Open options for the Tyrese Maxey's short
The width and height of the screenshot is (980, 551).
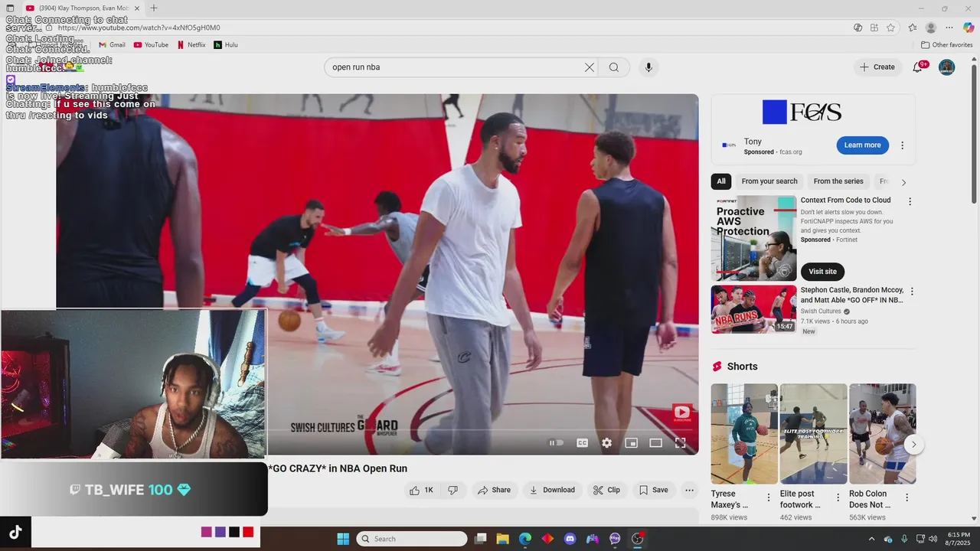[769, 497]
